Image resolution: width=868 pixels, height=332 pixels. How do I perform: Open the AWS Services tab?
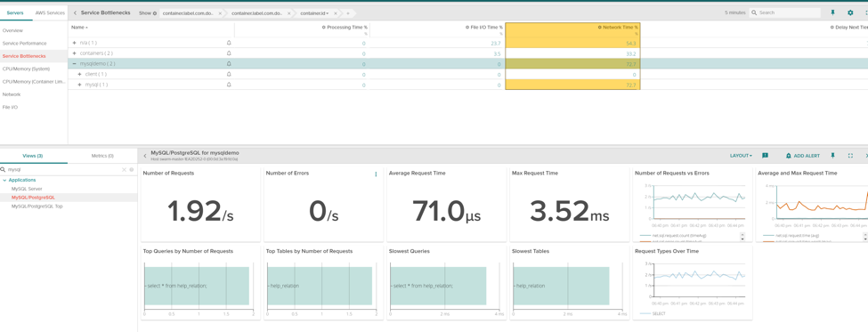pos(49,12)
